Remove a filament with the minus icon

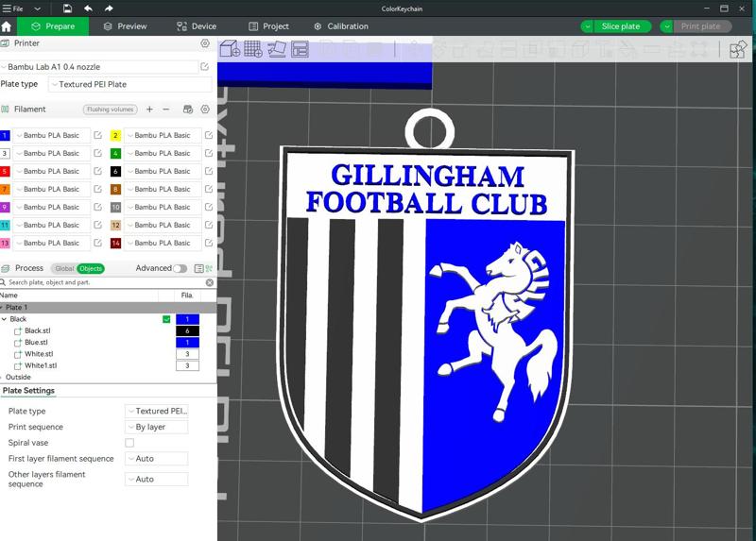[166, 110]
